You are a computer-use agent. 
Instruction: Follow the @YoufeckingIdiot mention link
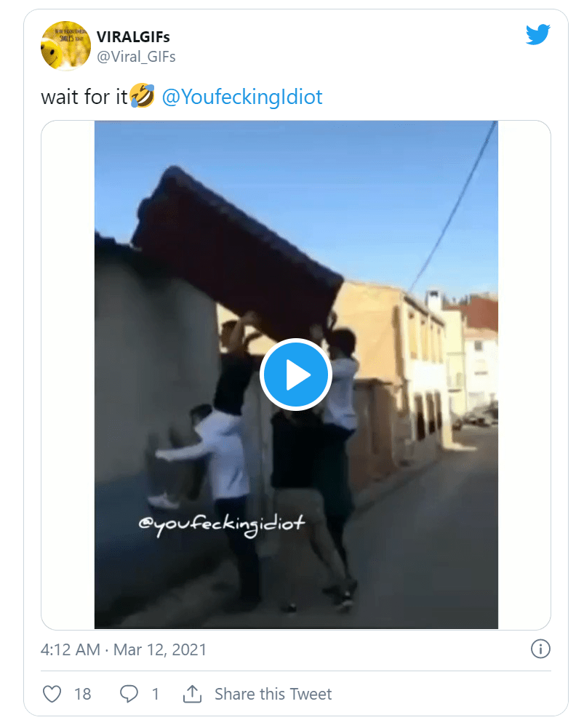coord(241,97)
